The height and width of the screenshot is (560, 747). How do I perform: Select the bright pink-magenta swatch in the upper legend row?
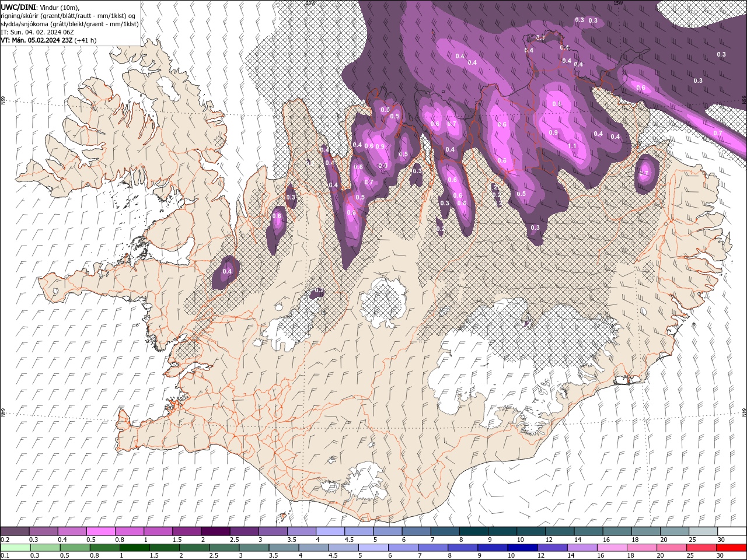coord(101,531)
